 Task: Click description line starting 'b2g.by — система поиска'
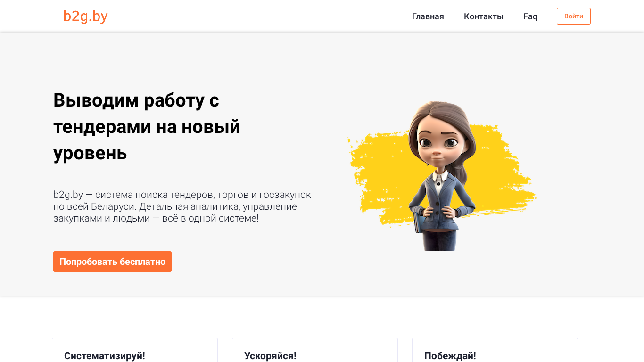(182, 195)
